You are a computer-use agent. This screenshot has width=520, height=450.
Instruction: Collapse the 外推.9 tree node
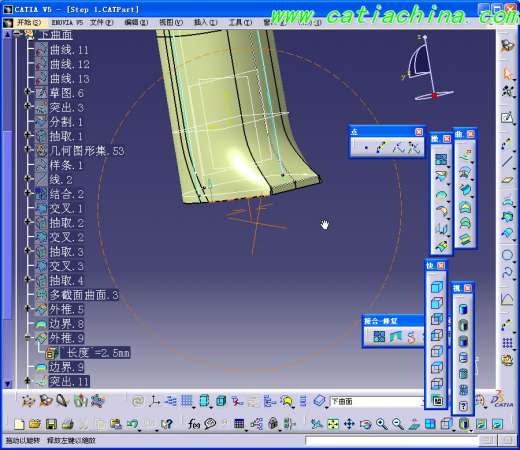(x=28, y=337)
